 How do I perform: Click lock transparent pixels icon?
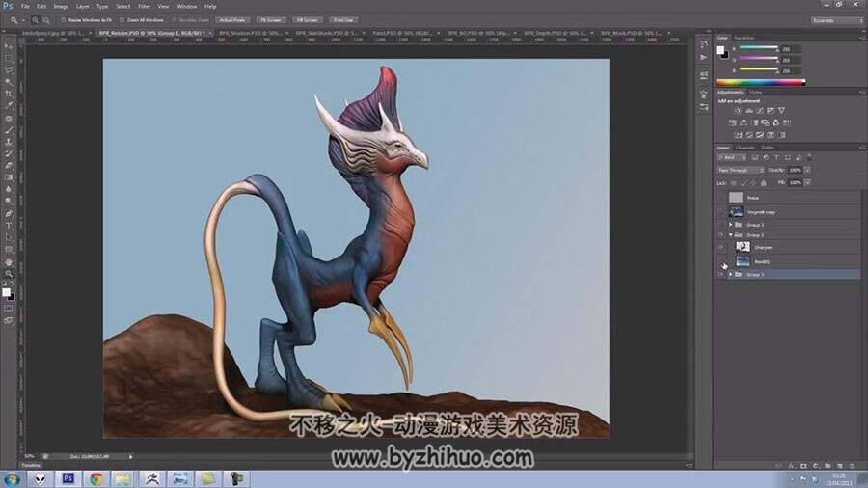734,182
